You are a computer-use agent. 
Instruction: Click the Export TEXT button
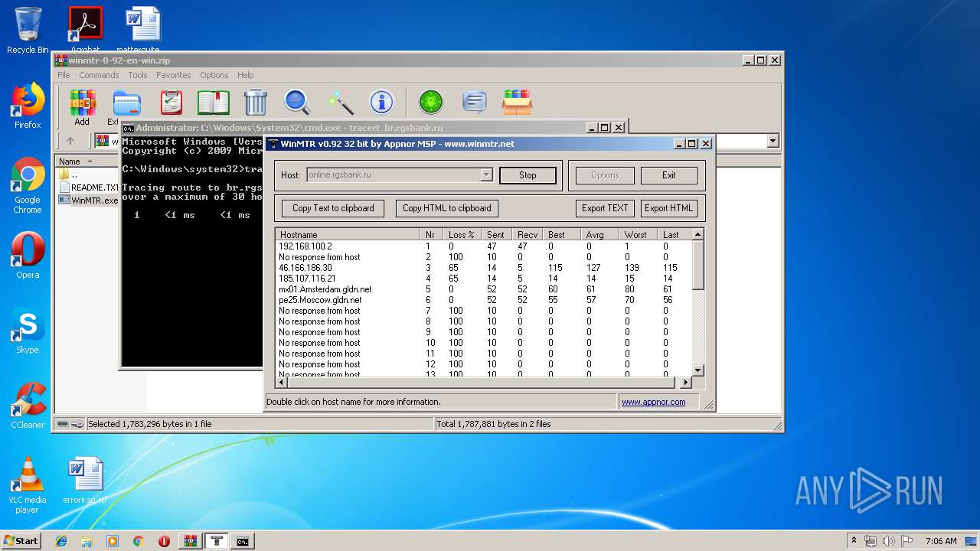click(x=605, y=208)
